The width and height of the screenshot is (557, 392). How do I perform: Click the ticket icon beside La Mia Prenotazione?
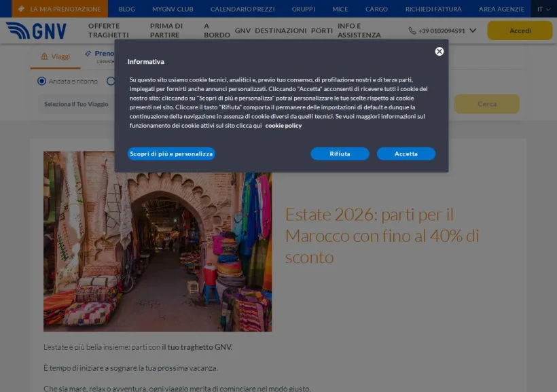point(21,9)
